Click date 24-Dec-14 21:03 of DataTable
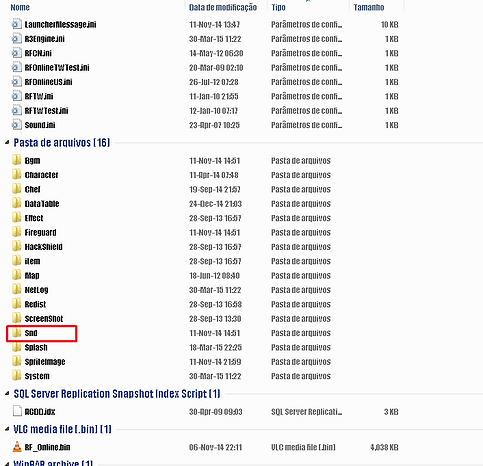This screenshot has height=466, width=483. point(215,204)
